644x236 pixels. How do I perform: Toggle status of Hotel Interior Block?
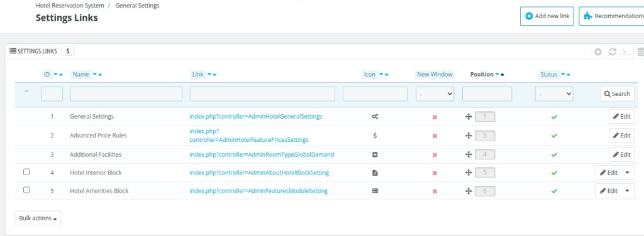click(554, 173)
